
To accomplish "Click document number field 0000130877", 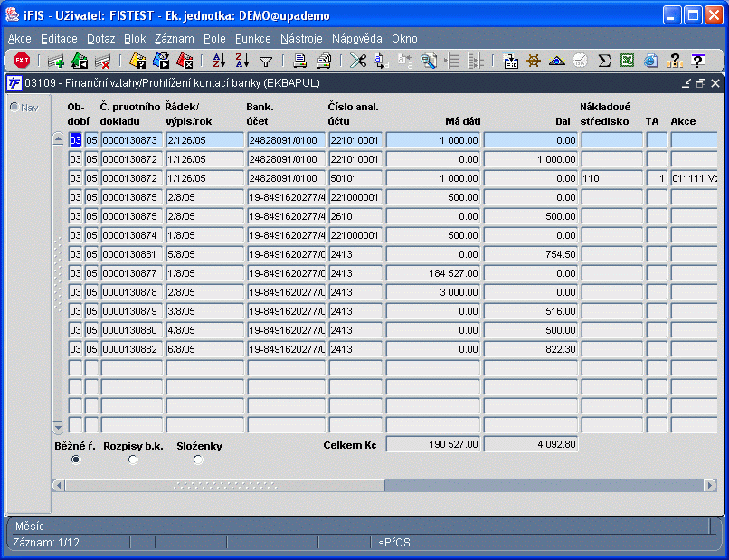I will pyautogui.click(x=131, y=273).
